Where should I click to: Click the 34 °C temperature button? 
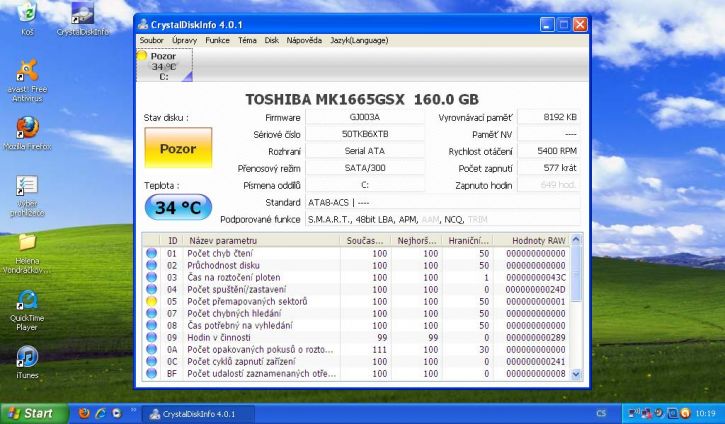178,207
